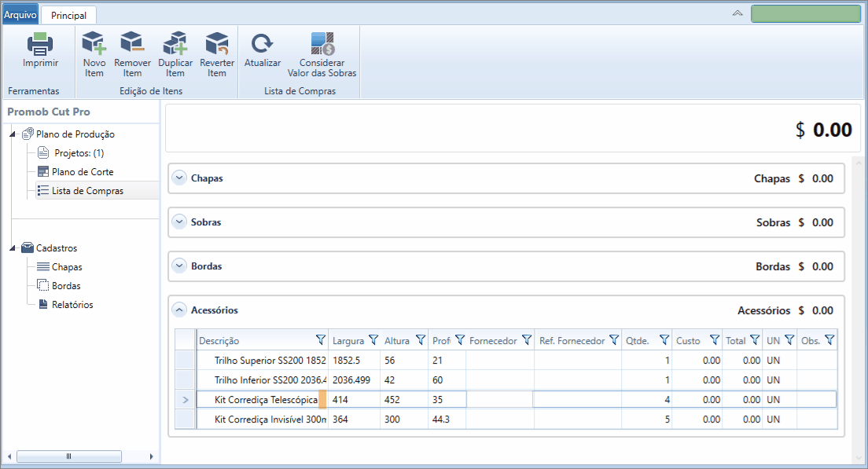Viewport: 868px width, 469px height.
Task: Filter the Custo column
Action: [715, 339]
